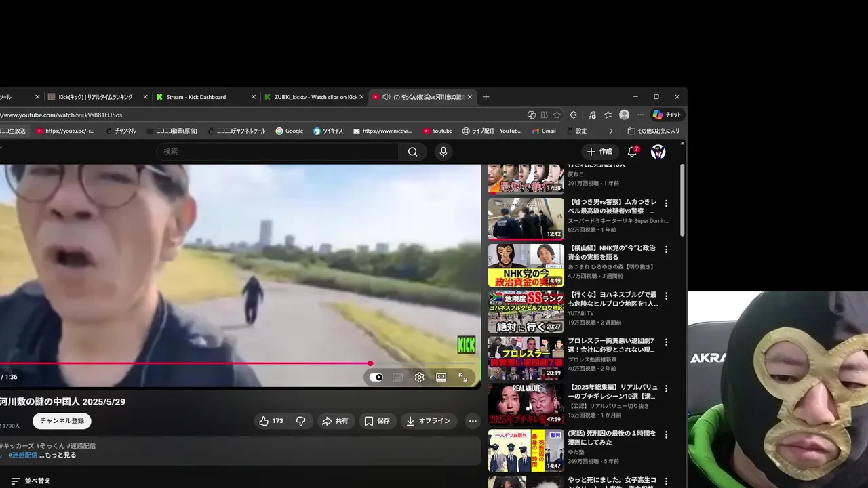Open the ライブ配信 - YouTube bookmark
Image resolution: width=868 pixels, height=488 pixels.
[492, 131]
